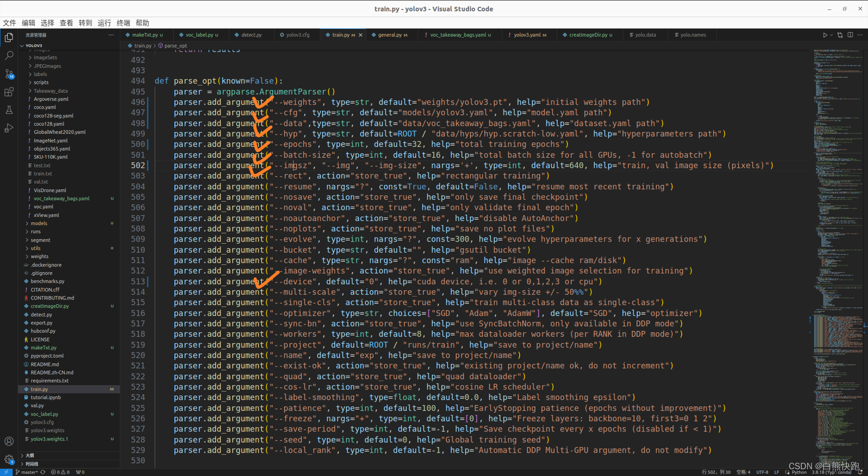
Task: Open yolov3.weights.1 in the file tree
Action: (69, 439)
